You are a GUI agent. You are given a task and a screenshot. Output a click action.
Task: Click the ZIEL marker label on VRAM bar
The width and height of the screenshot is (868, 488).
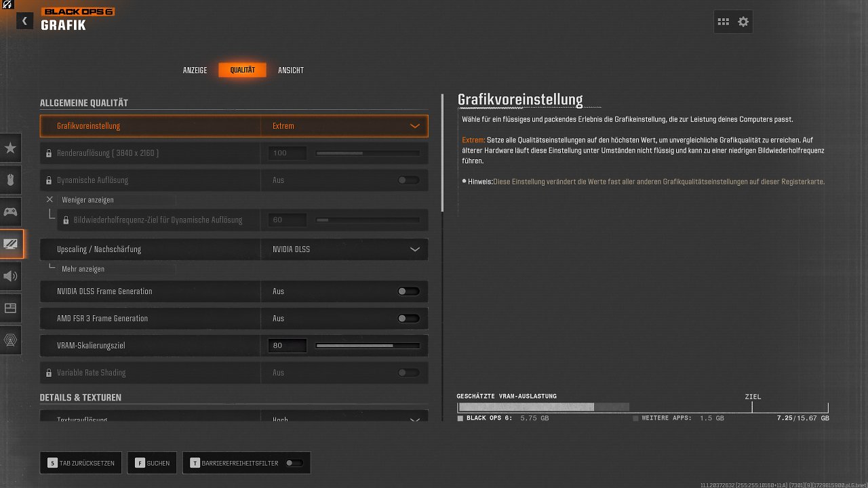click(752, 396)
